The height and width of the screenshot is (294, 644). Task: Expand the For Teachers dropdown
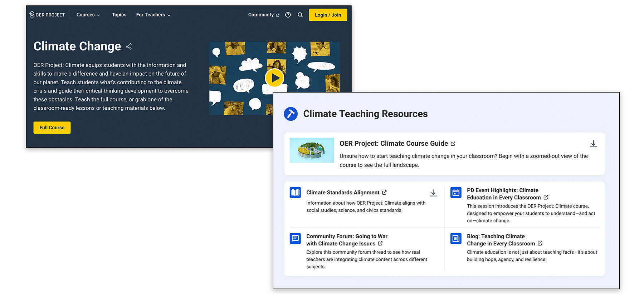[153, 15]
